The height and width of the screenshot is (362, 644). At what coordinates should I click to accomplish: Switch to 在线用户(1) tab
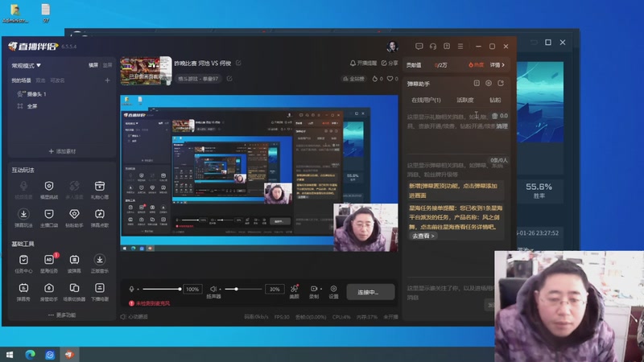pos(426,100)
